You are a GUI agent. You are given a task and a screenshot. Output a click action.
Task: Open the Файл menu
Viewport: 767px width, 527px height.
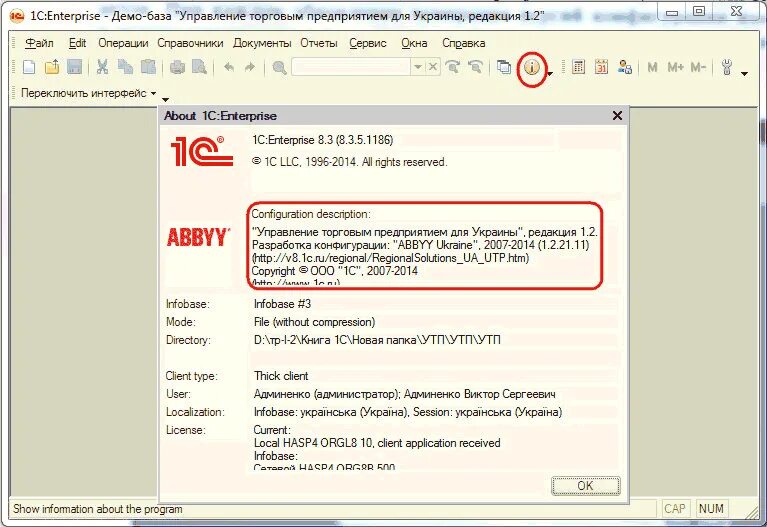click(x=39, y=43)
